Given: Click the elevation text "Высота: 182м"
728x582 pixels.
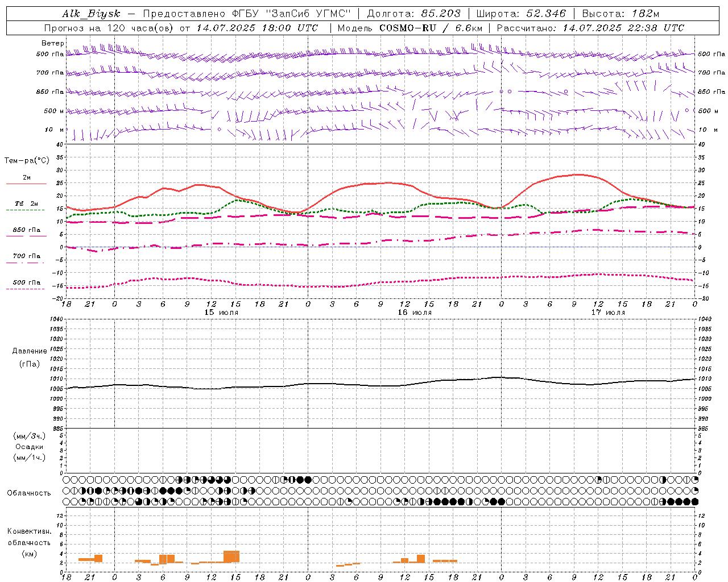Looking at the screenshot, I should pyautogui.click(x=621, y=14).
